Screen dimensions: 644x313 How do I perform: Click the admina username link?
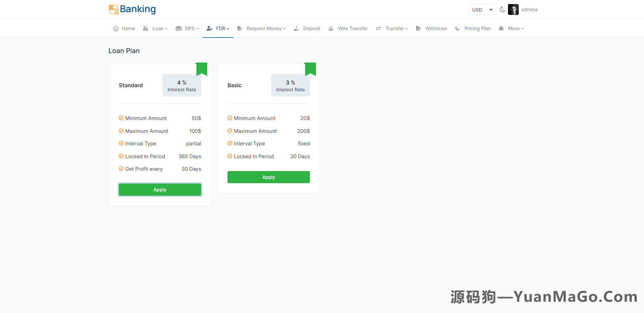tap(529, 9)
